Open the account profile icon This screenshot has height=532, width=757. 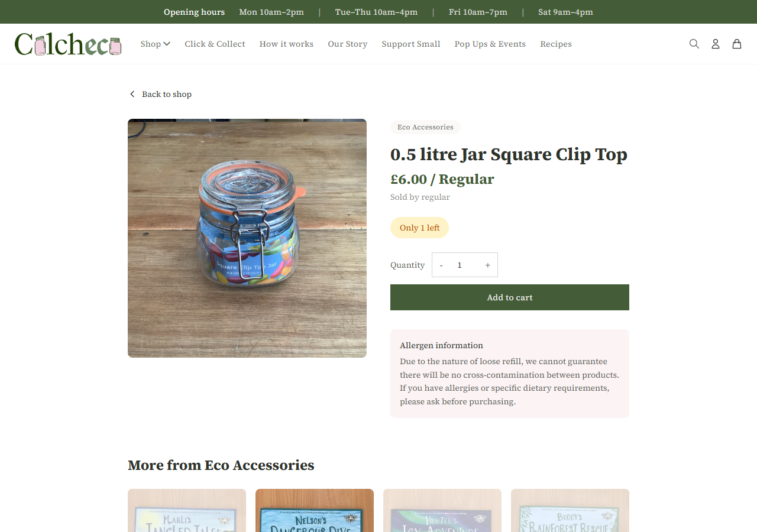click(716, 44)
